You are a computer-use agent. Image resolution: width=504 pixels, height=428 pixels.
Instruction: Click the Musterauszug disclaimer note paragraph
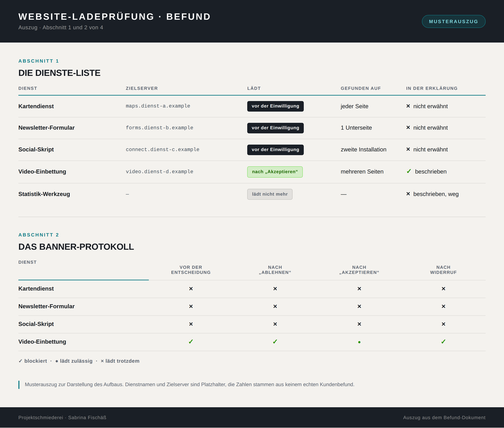pos(190,385)
